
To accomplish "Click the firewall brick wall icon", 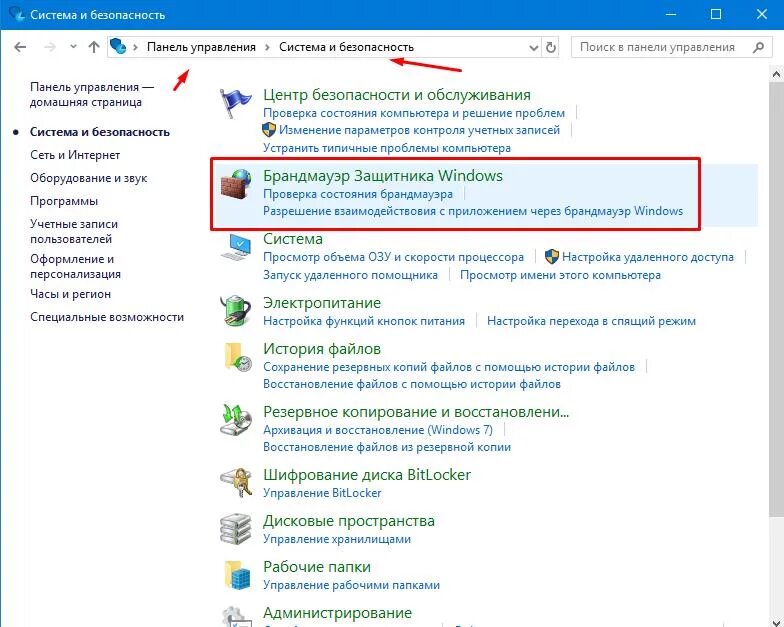I will [236, 184].
